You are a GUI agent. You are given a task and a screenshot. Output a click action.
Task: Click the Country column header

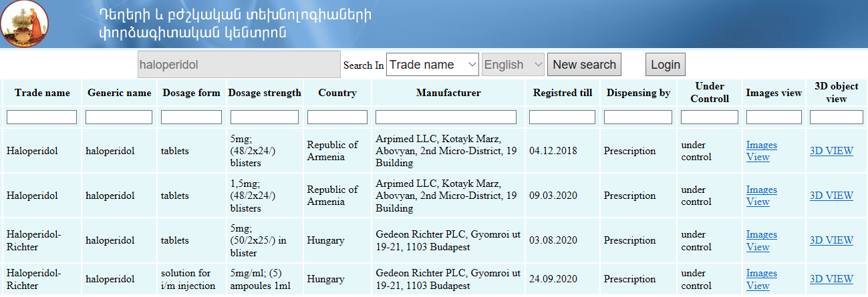(x=337, y=93)
